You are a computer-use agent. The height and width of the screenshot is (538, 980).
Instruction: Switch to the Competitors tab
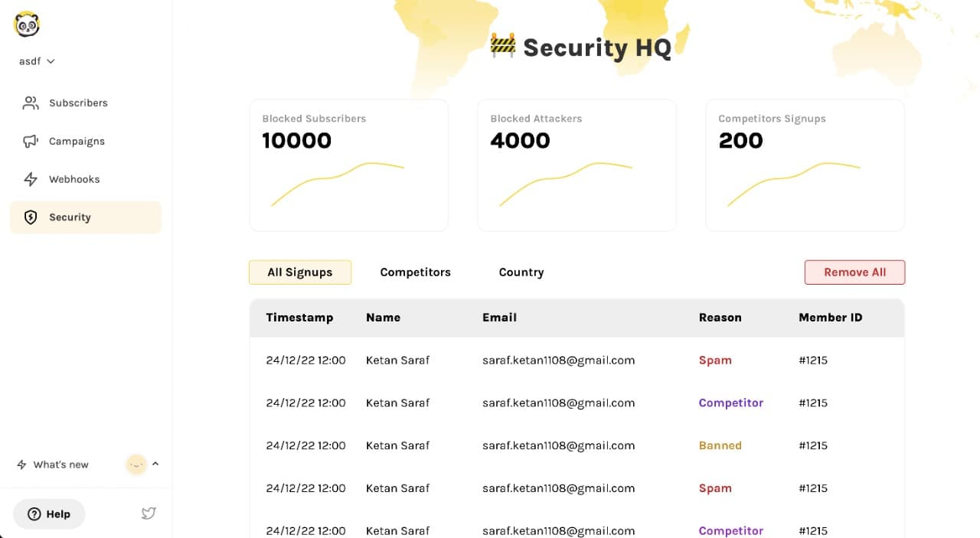pos(415,272)
